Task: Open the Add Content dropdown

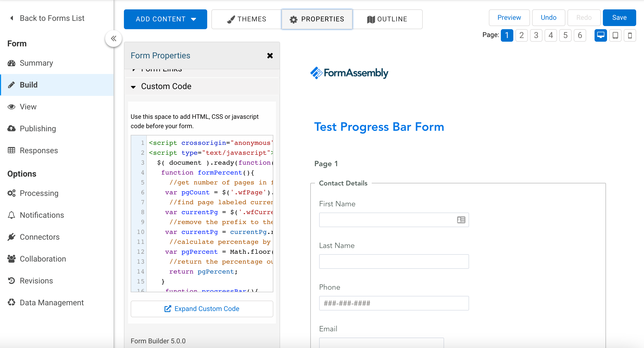Action: tap(166, 19)
